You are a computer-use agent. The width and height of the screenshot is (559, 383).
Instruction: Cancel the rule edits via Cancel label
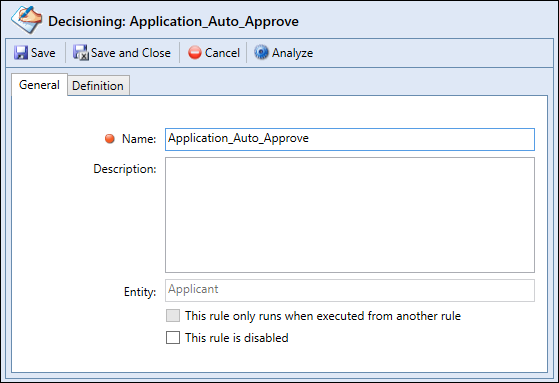click(x=222, y=53)
